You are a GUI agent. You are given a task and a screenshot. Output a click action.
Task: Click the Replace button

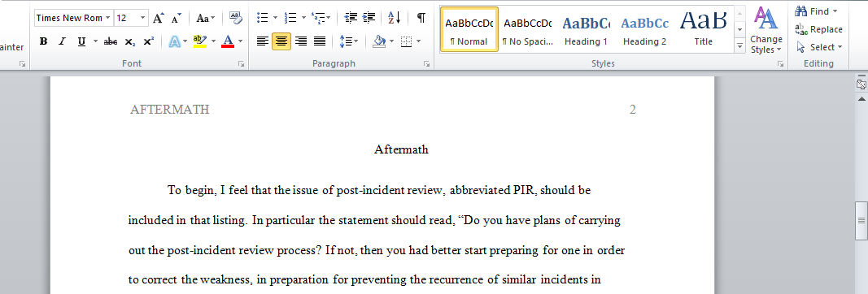pos(818,29)
